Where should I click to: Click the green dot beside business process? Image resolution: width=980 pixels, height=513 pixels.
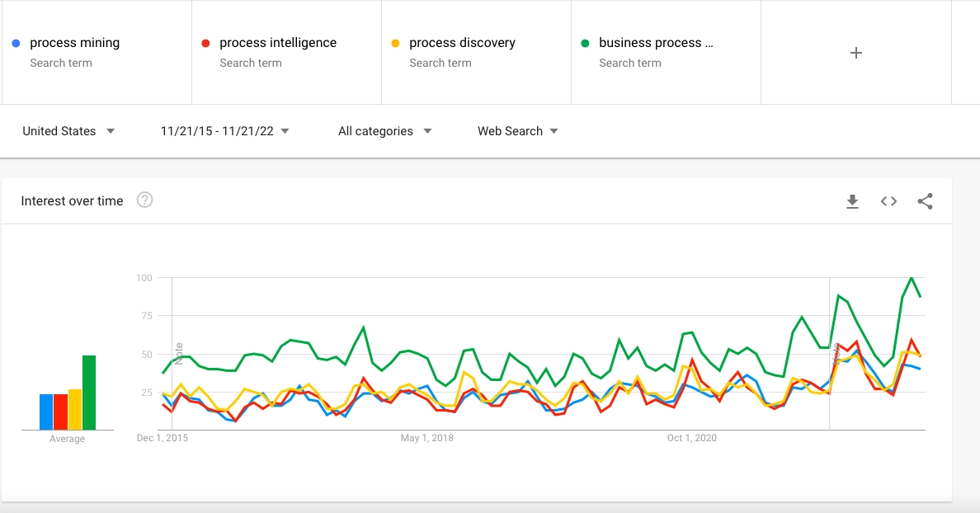click(x=586, y=44)
